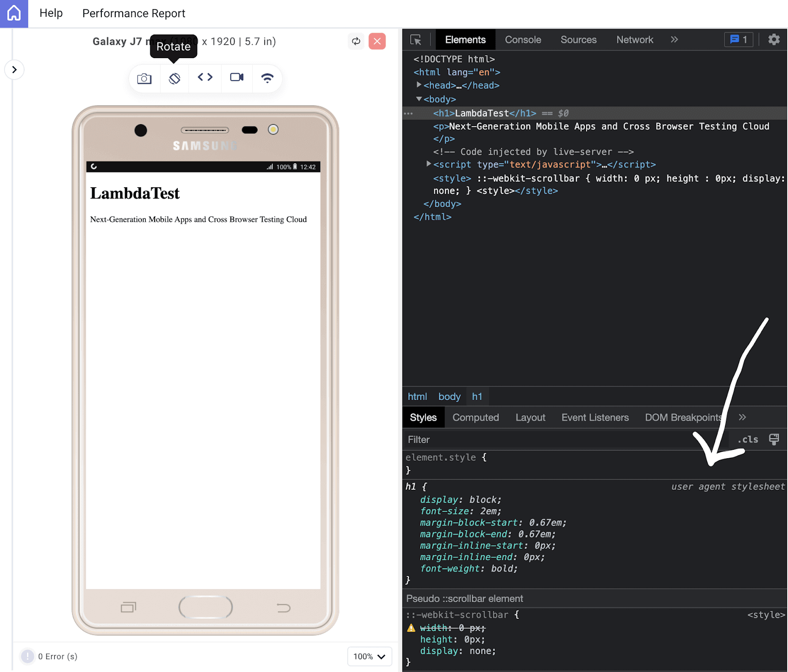This screenshot has height=672, width=788.
Task: Toggle the .cls element classes button
Action: click(748, 439)
